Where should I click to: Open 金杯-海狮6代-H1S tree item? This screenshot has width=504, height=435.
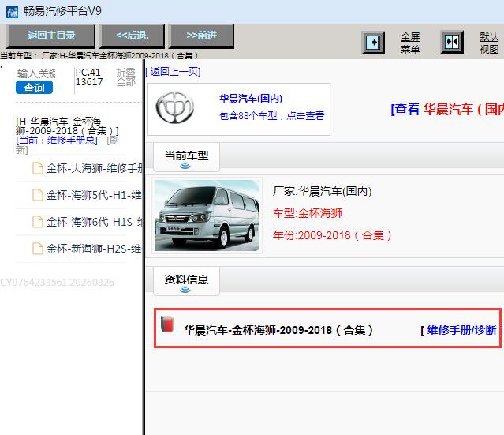point(95,222)
